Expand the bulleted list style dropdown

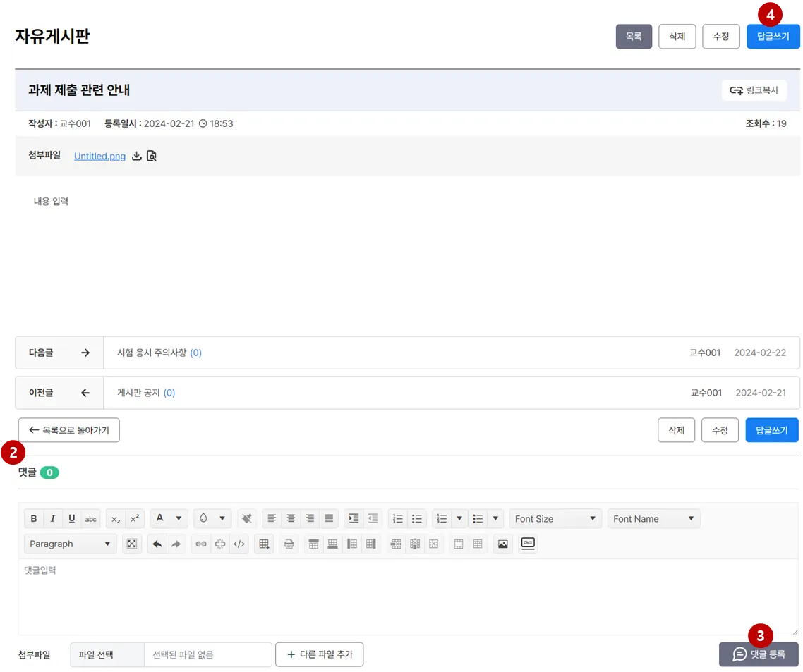pos(495,518)
